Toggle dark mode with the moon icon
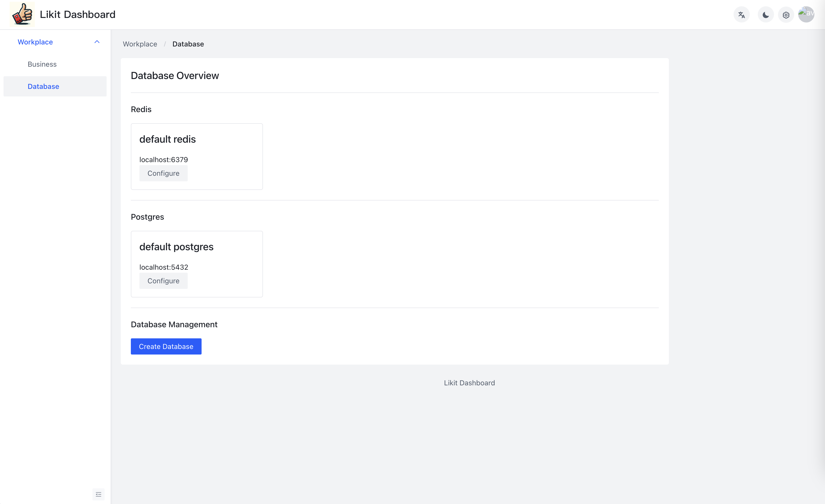The image size is (825, 504). (x=765, y=15)
